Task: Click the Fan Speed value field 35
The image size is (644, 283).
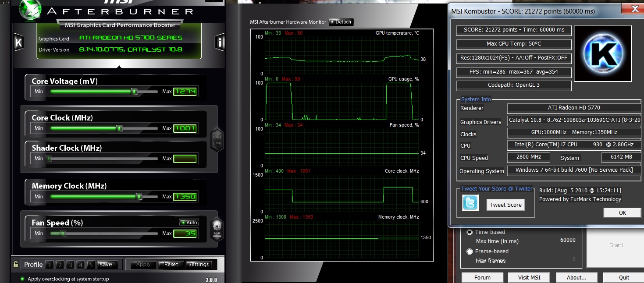Action: (x=185, y=233)
